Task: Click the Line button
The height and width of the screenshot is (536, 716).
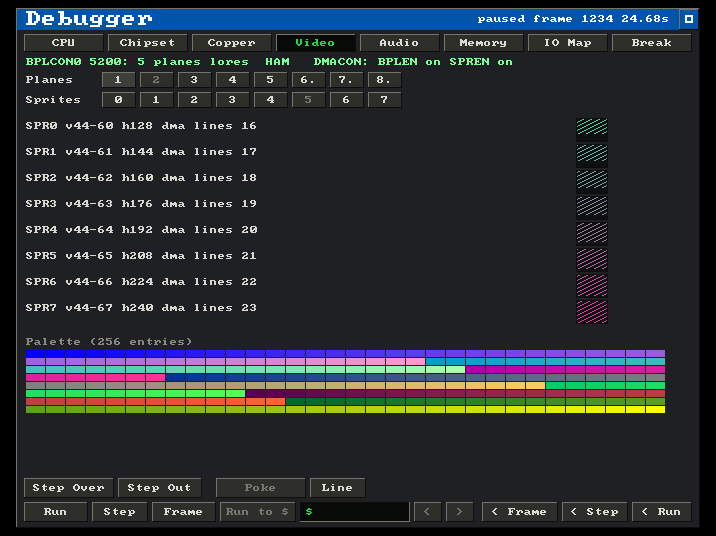Action: click(x=337, y=488)
